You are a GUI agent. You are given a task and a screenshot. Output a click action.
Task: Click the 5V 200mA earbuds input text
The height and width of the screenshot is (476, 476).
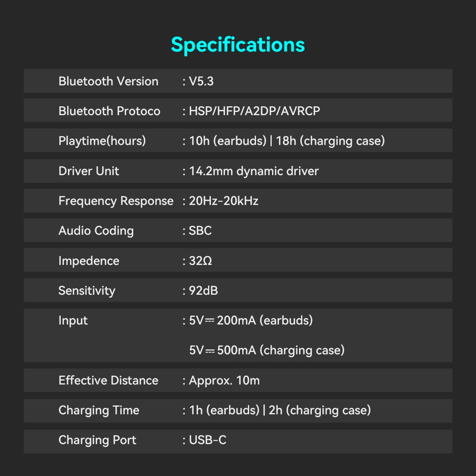point(251,320)
